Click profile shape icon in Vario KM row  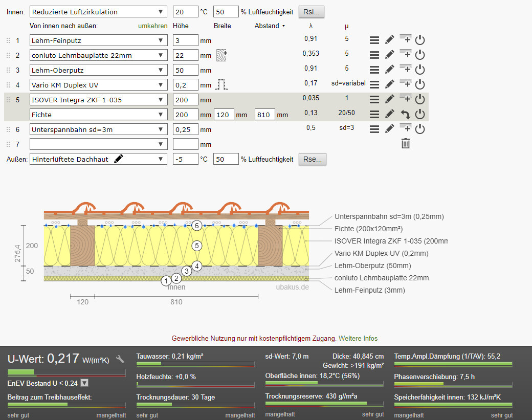tap(221, 85)
